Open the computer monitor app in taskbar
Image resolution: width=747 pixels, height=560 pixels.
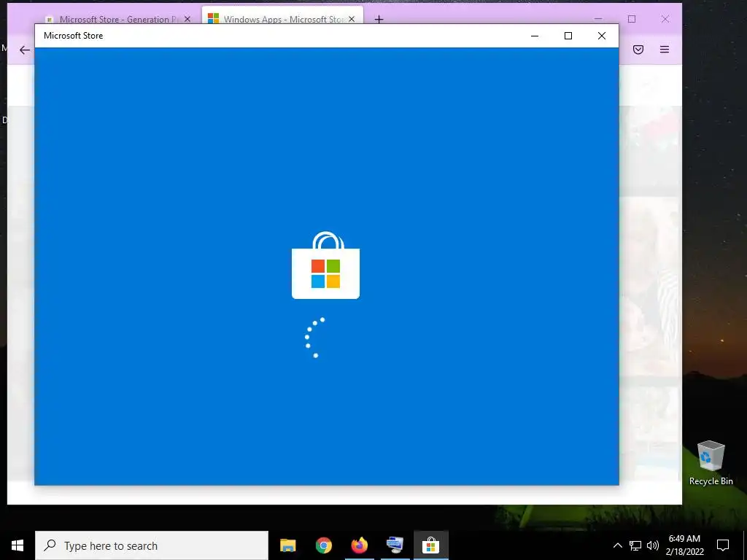[395, 545]
